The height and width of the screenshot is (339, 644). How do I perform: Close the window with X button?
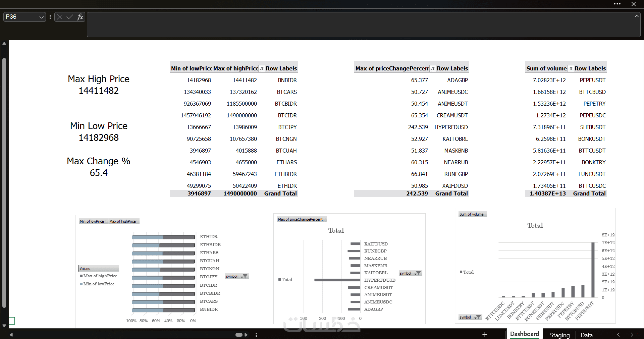tap(633, 4)
